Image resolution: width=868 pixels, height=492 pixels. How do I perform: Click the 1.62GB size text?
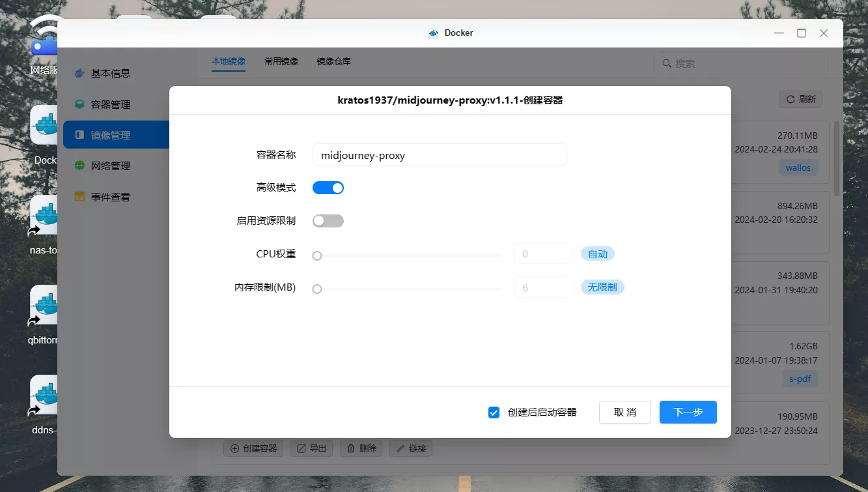click(803, 346)
